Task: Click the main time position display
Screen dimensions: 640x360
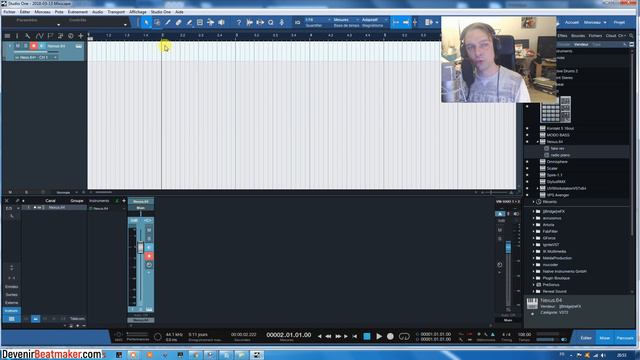Action: click(289, 335)
